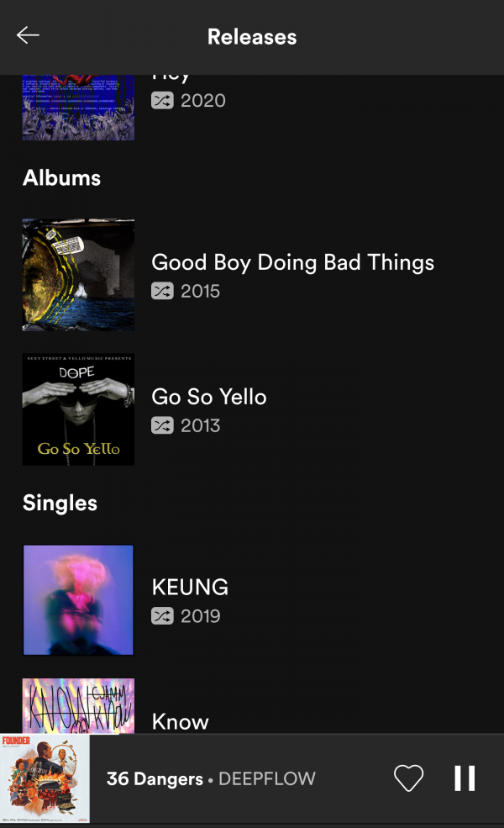Open the Go So Yello album title
Viewport: 504px width, 828px height.
pos(208,397)
